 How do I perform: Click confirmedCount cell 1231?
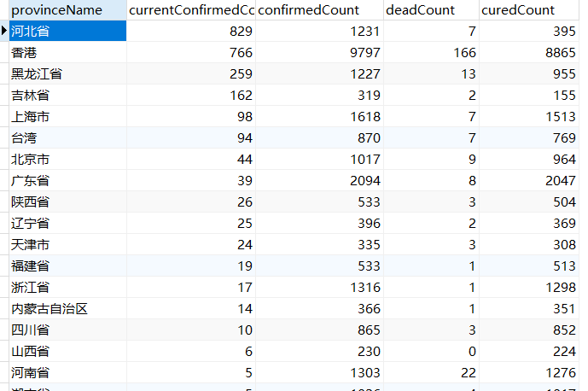click(319, 31)
